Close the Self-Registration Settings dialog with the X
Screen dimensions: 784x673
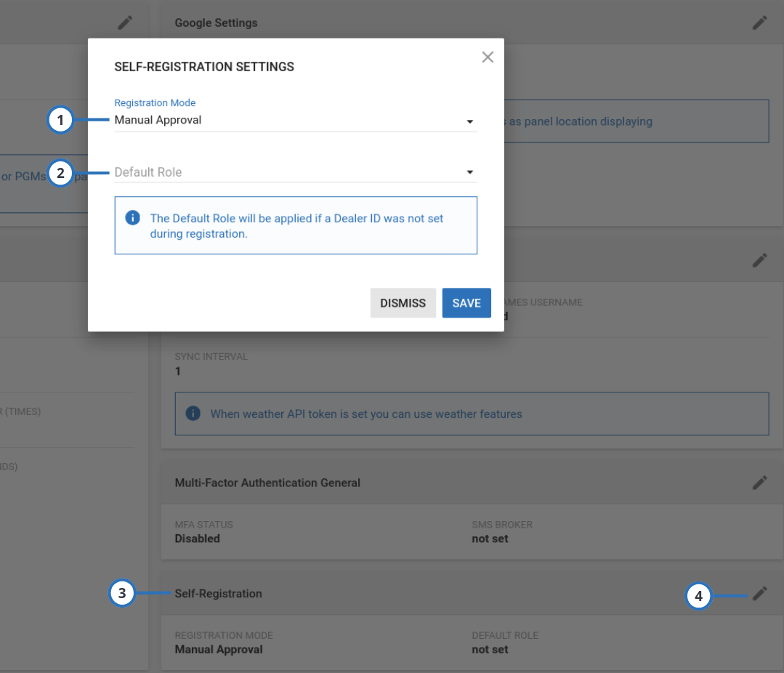488,57
